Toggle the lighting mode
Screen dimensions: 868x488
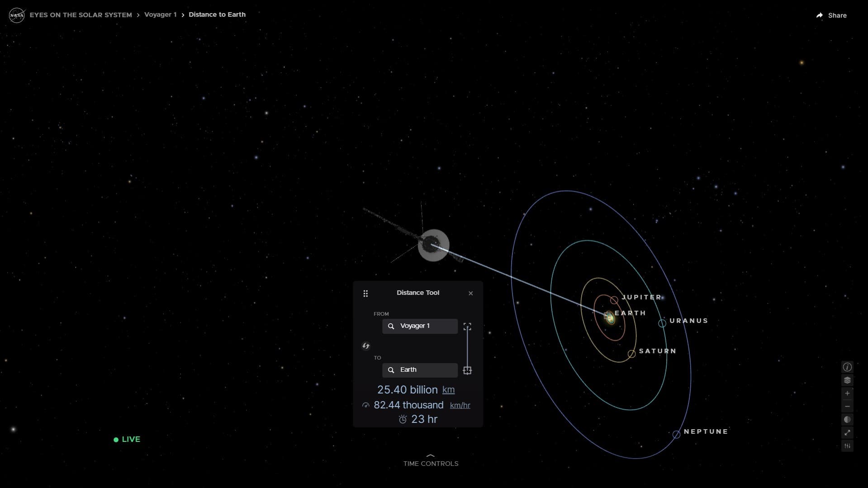[847, 420]
